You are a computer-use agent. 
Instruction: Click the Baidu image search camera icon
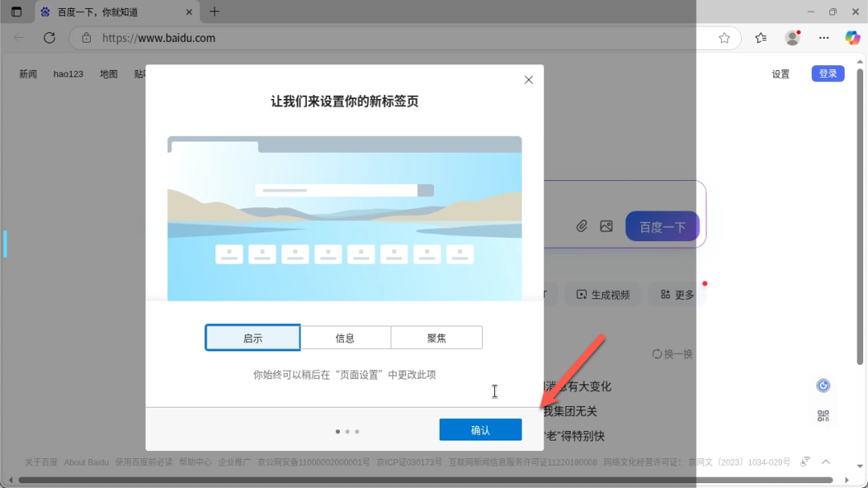[606, 227]
